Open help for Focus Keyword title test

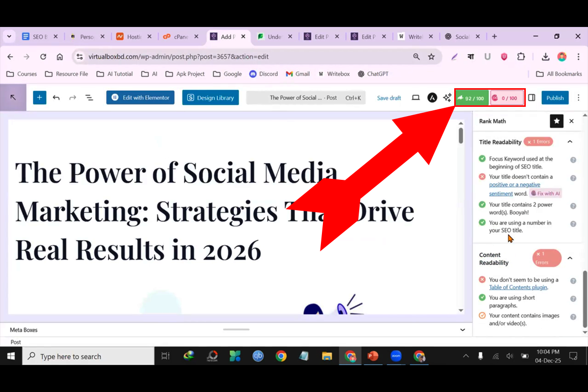573,160
